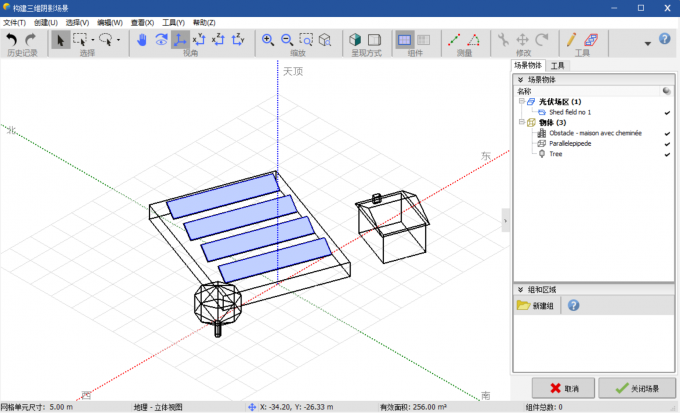Toggle visibility check for Shed field no 1
Image resolution: width=680 pixels, height=413 pixels.
click(667, 113)
